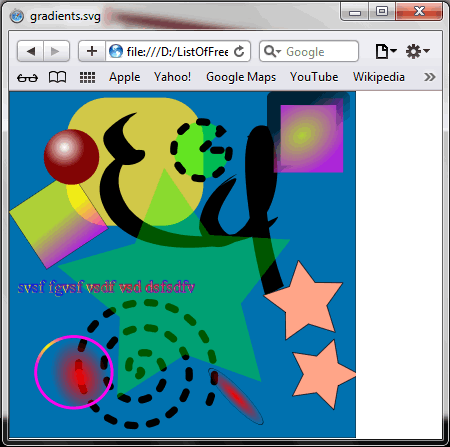Open the Yahoo! bookmark
Screen dimensions: 450x447
pyautogui.click(x=172, y=77)
